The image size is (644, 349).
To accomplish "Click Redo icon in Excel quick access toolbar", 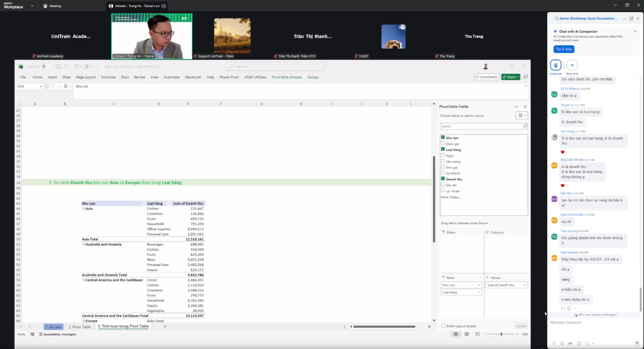I will (77, 66).
